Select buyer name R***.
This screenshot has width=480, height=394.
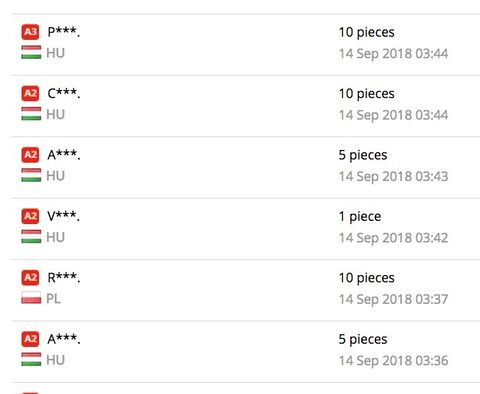(x=64, y=277)
